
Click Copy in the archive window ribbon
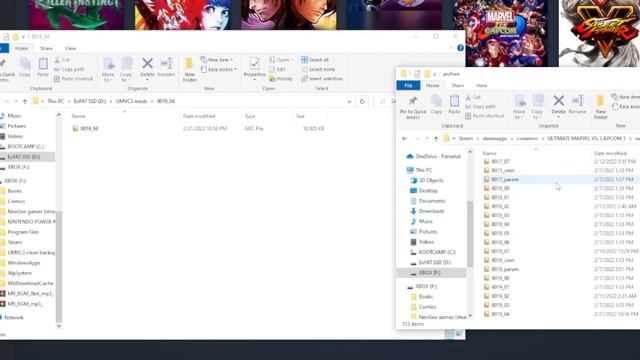click(x=436, y=104)
